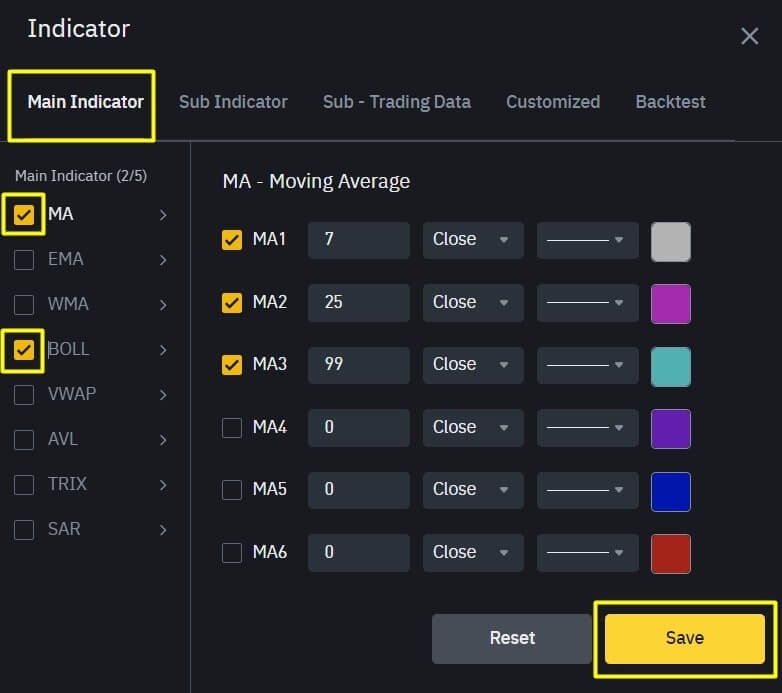Open MA5 price source Close dropdown
Image resolution: width=782 pixels, height=693 pixels.
tap(473, 490)
